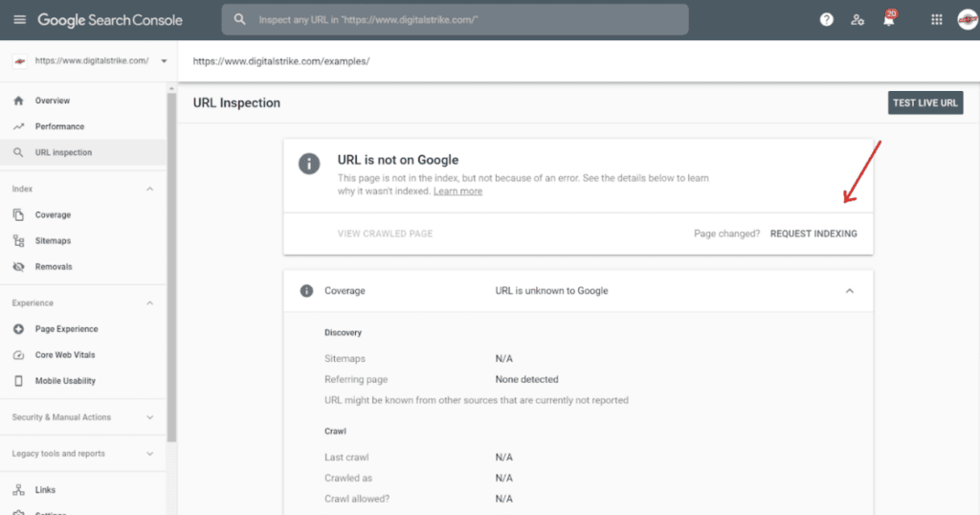
Task: Open the Coverage report
Action: 54,215
